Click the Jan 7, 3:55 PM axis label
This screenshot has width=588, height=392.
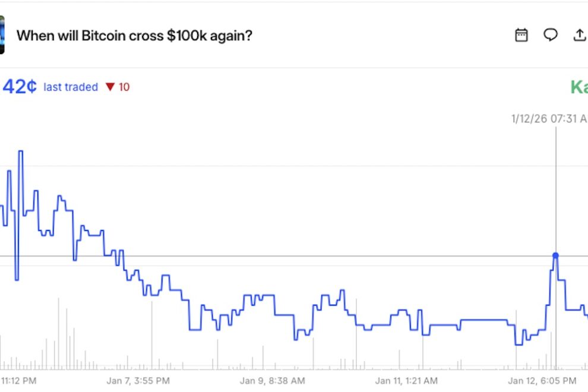point(138,381)
